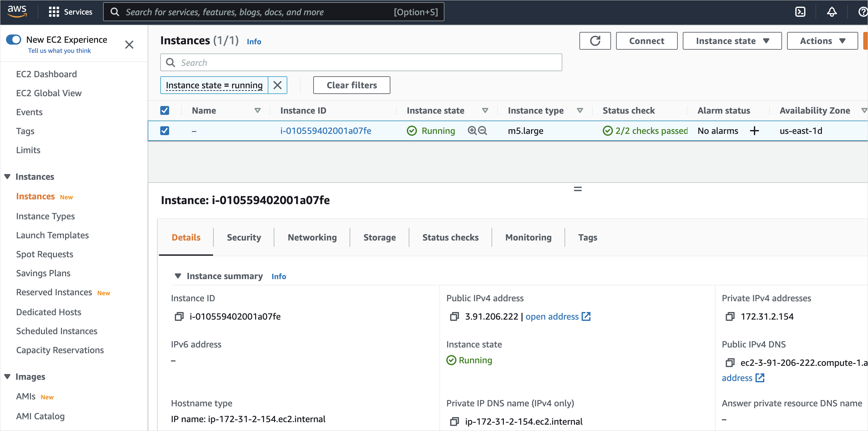
Task: Click the split panel resize handle icon
Action: [x=578, y=189]
